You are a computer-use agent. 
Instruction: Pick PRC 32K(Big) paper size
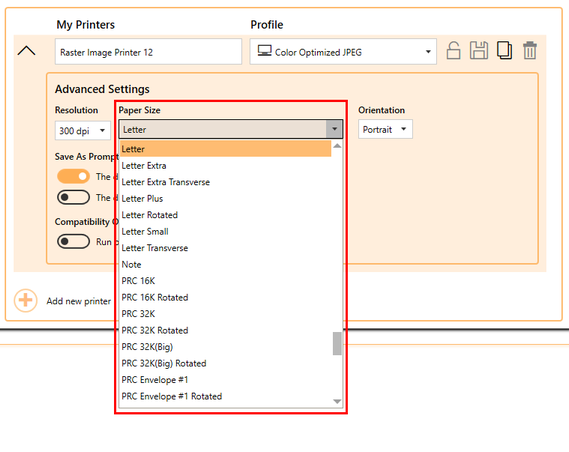tap(225, 347)
